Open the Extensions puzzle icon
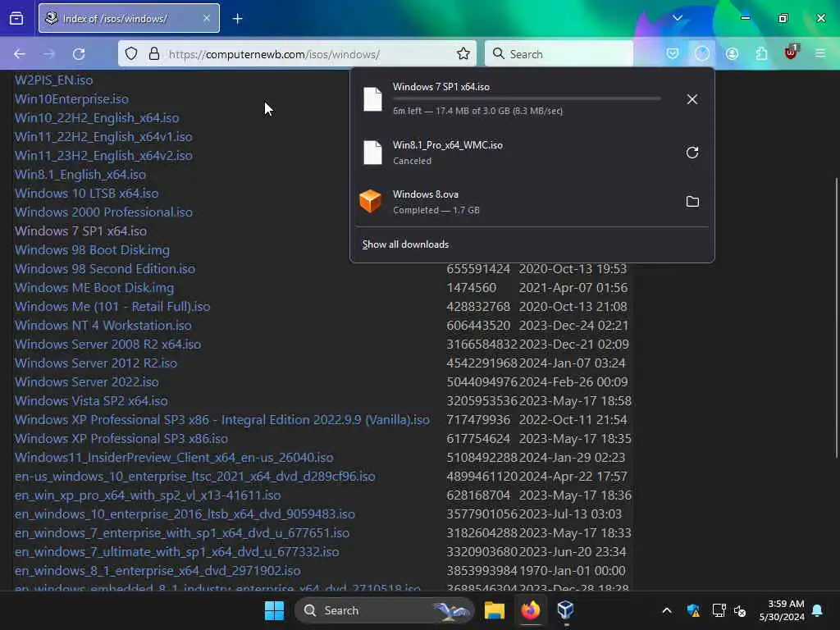 (x=761, y=53)
